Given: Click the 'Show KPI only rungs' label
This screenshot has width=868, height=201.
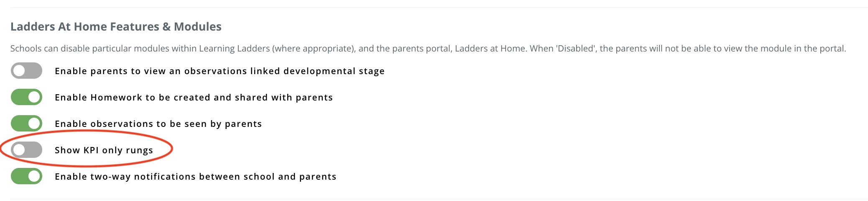Looking at the screenshot, I should pyautogui.click(x=104, y=150).
